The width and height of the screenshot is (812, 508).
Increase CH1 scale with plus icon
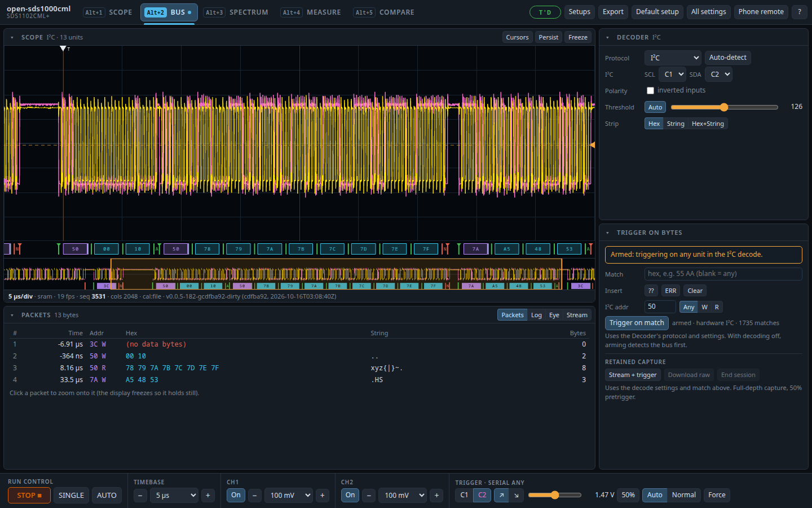point(323,495)
